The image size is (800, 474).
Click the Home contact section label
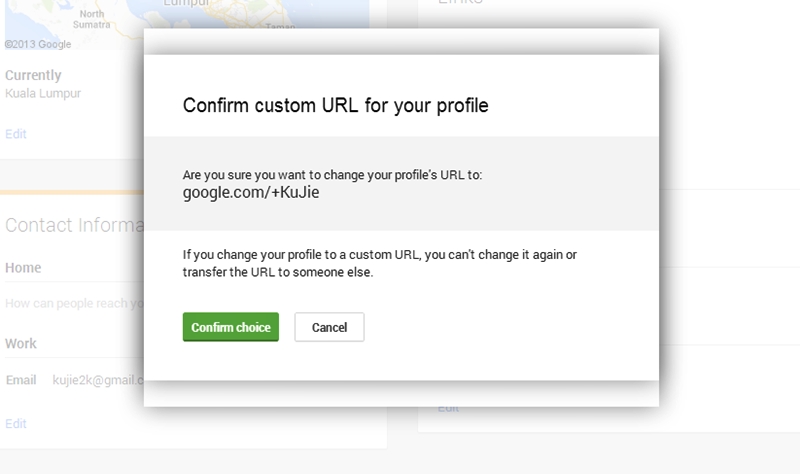click(23, 267)
